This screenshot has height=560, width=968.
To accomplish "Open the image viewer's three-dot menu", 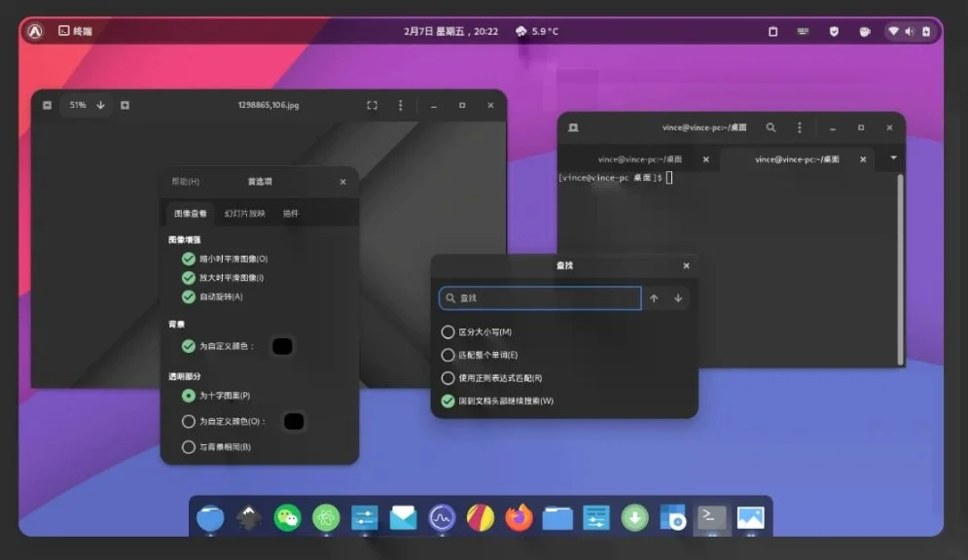I will (x=399, y=105).
